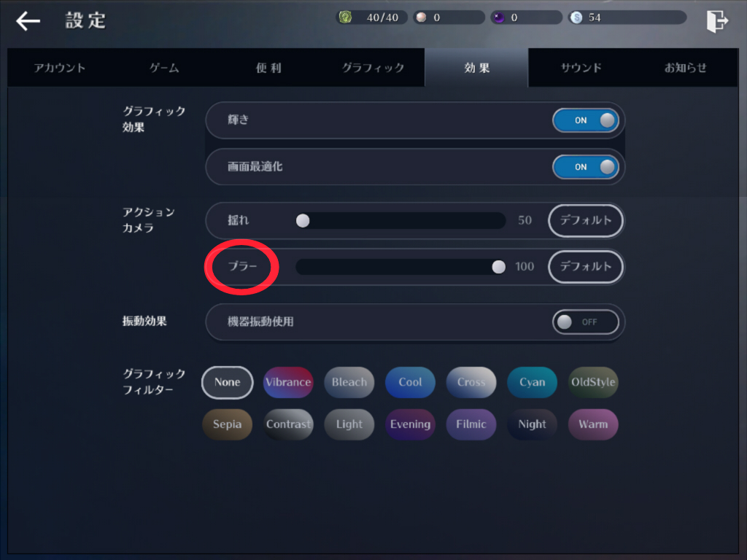Select the None graphic filter
This screenshot has height=560, width=747.
pyautogui.click(x=228, y=382)
